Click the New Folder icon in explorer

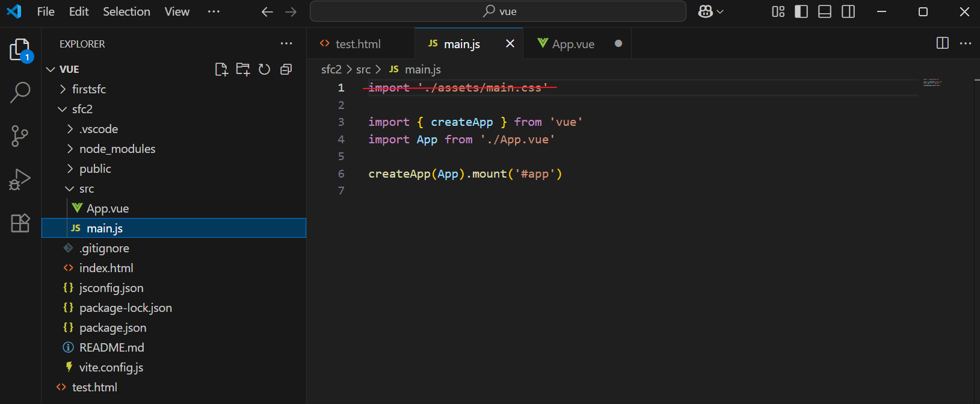coord(243,69)
